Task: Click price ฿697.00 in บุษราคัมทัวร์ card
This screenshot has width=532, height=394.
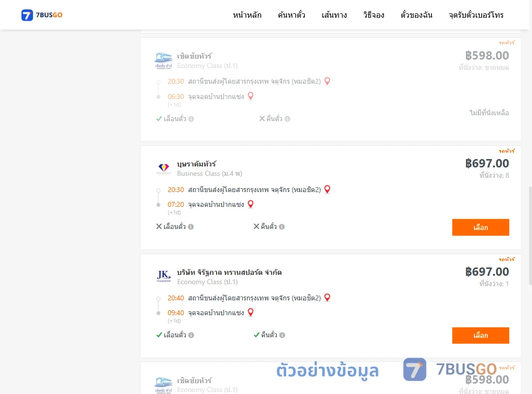Action: pos(487,163)
